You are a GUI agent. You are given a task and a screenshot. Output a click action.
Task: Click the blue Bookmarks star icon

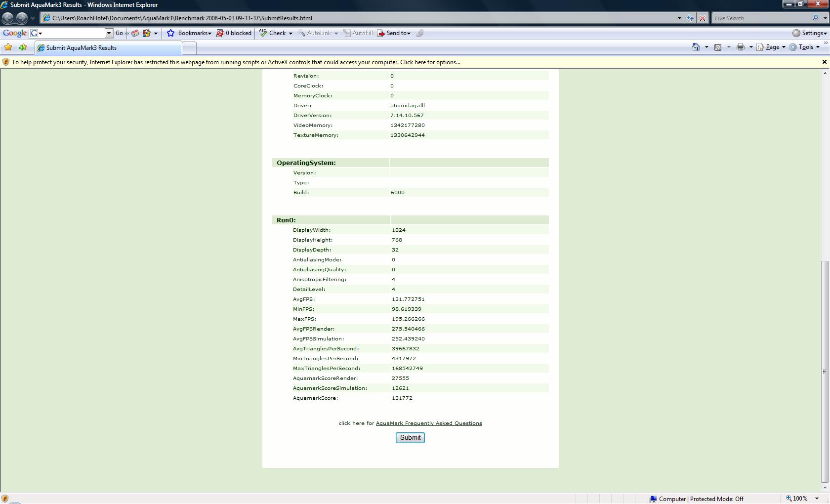(x=171, y=33)
